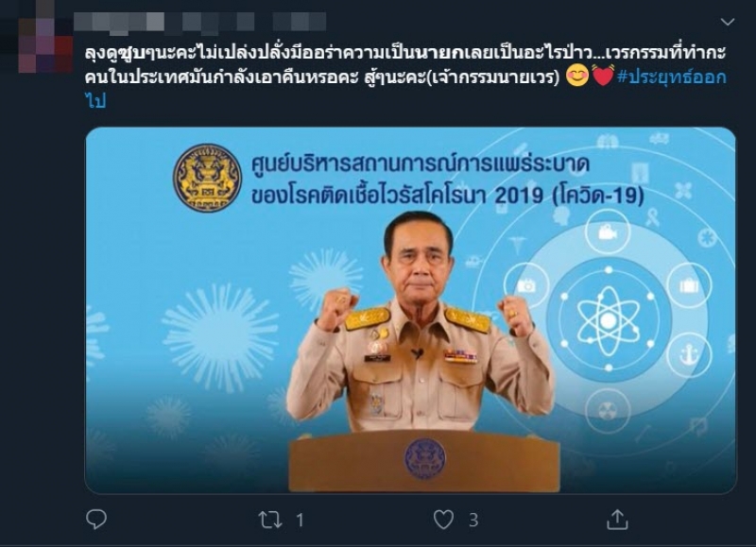This screenshot has width=756, height=547.
Task: Retweet using the arrows icon
Action: pyautogui.click(x=270, y=520)
